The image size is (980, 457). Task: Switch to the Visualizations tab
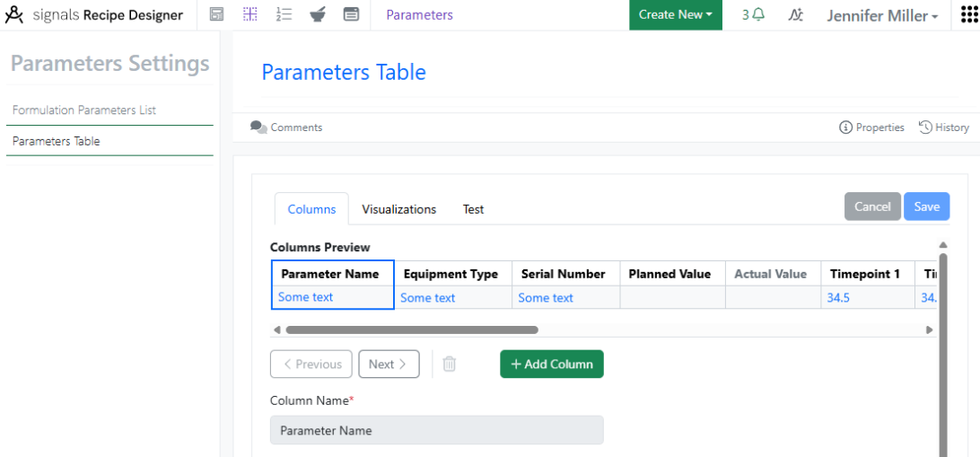tap(398, 209)
